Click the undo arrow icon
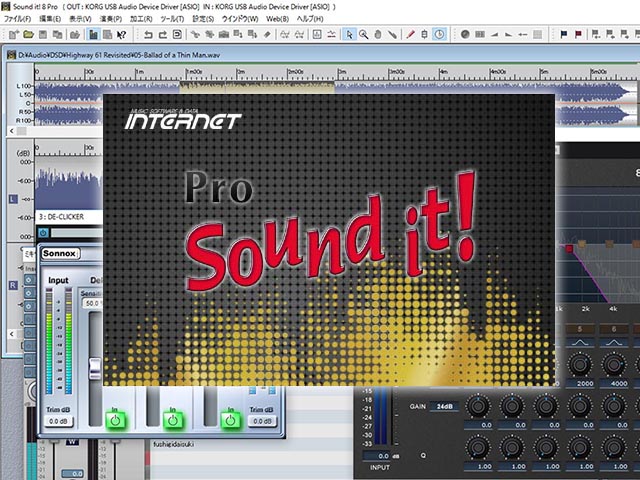Screen dimensions: 640x480 [x=148, y=34]
